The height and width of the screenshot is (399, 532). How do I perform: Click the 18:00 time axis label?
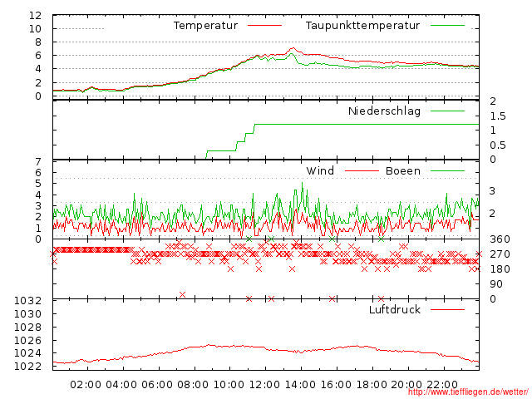372,385
